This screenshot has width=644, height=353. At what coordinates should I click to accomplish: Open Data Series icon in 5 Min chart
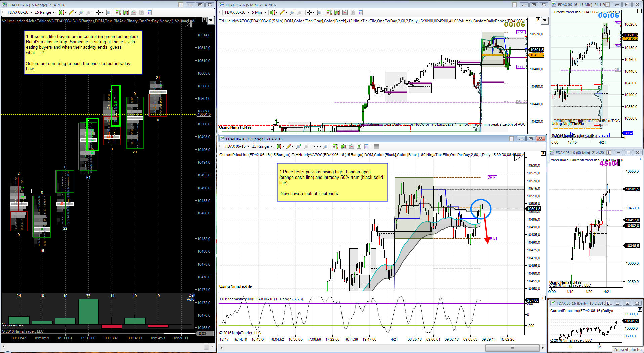tap(337, 12)
